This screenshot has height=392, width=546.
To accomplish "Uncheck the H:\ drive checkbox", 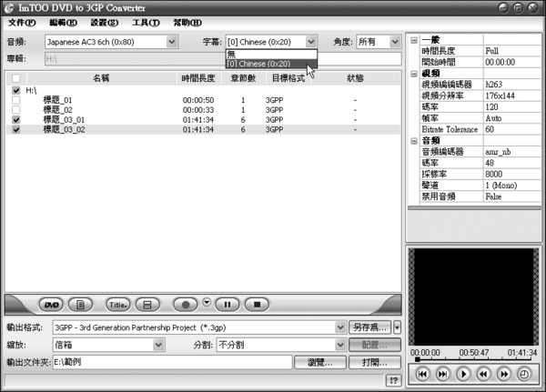I will (x=16, y=91).
